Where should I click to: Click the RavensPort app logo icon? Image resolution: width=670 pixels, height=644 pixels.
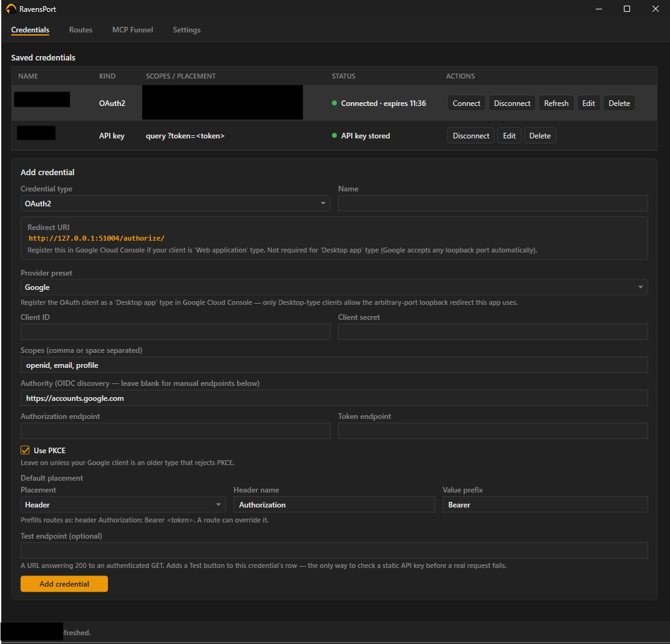(11, 9)
